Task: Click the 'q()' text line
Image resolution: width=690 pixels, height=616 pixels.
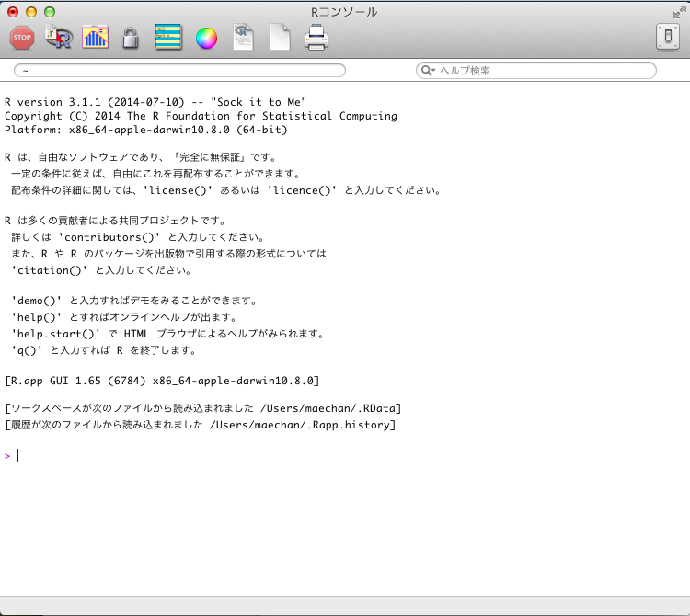Action: pyautogui.click(x=103, y=350)
